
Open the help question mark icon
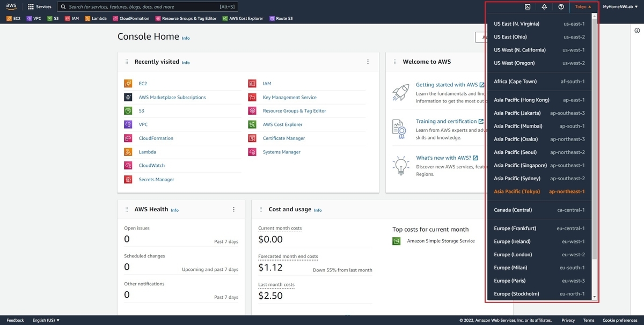(x=561, y=7)
